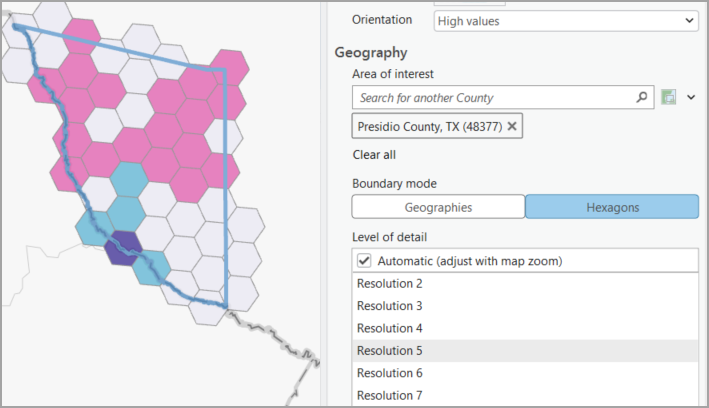Click the Search for another County field

(495, 98)
